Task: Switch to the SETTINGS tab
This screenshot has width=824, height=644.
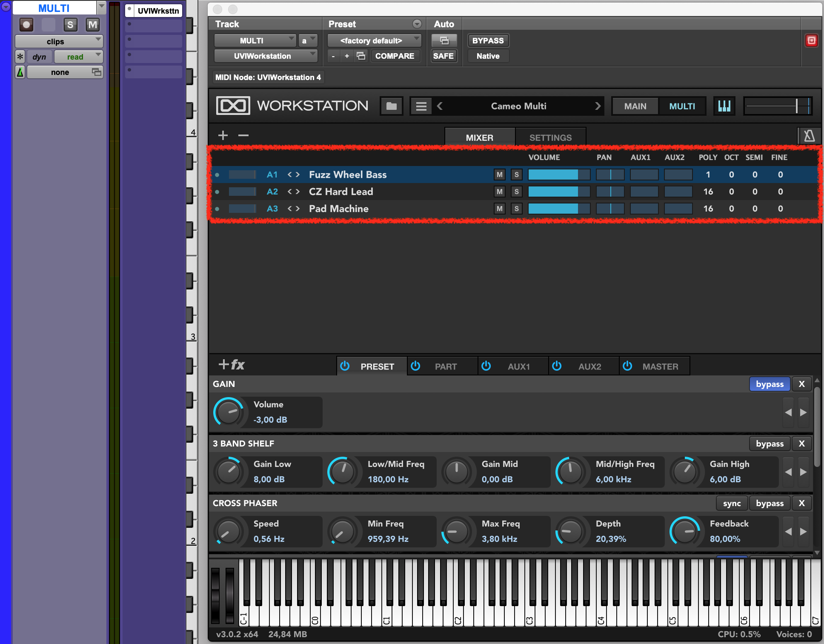Action: coord(550,137)
